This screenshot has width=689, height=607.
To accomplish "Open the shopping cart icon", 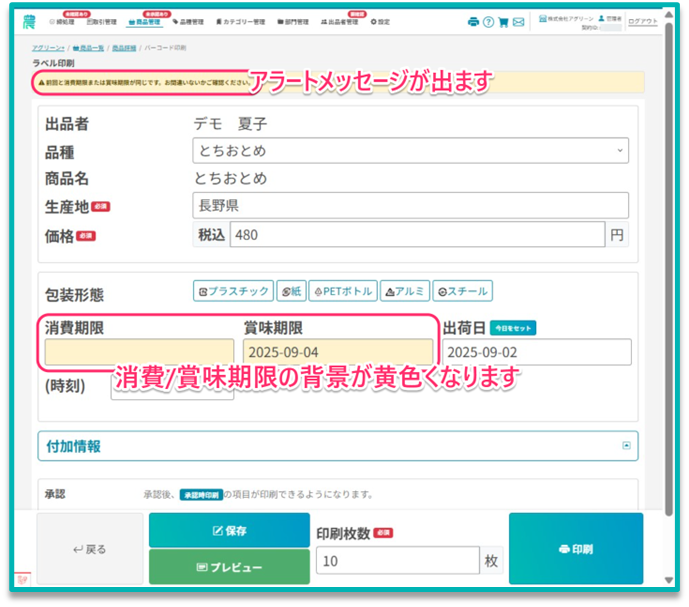I will [503, 21].
